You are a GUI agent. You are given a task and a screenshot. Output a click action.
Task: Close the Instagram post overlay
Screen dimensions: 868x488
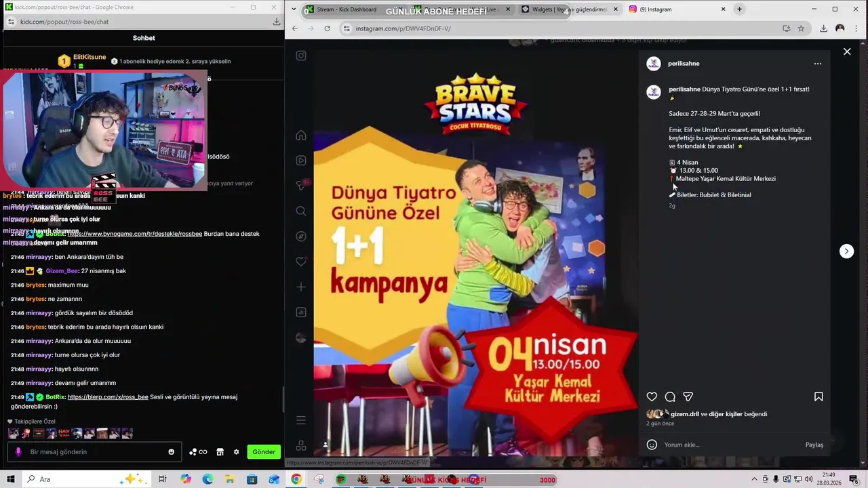click(x=847, y=52)
